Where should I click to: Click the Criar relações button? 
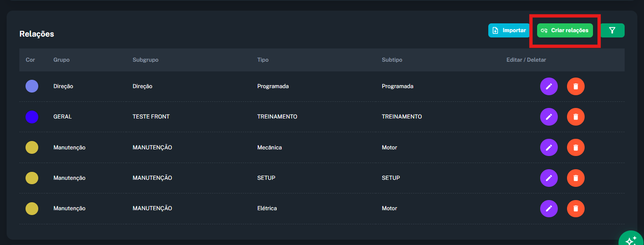565,30
